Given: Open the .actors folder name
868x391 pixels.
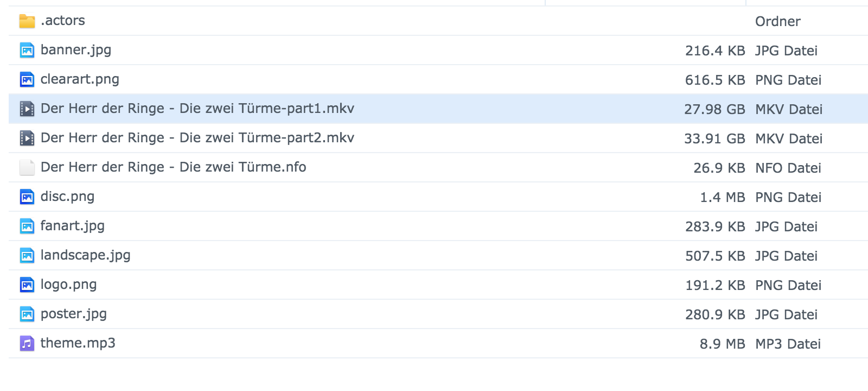Looking at the screenshot, I should pos(63,21).
